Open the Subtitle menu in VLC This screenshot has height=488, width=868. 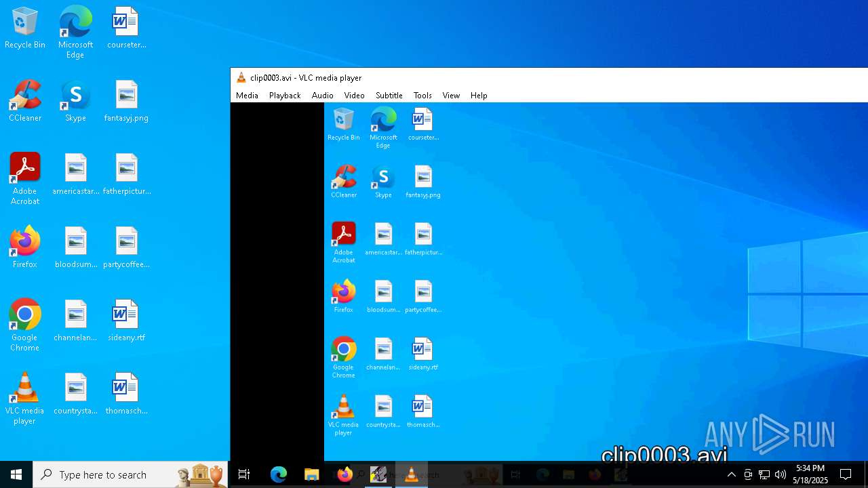389,96
